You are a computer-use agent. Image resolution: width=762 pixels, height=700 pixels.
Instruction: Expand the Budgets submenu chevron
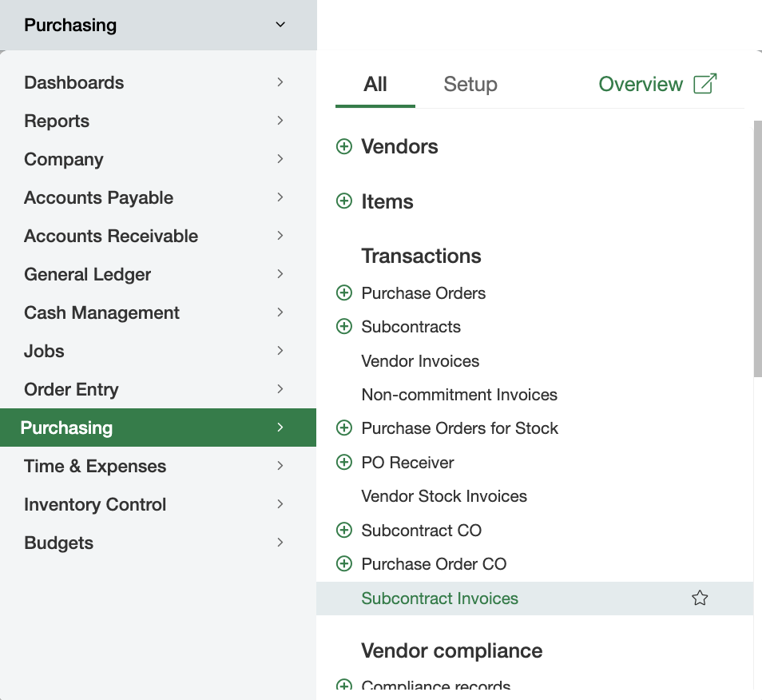(280, 543)
